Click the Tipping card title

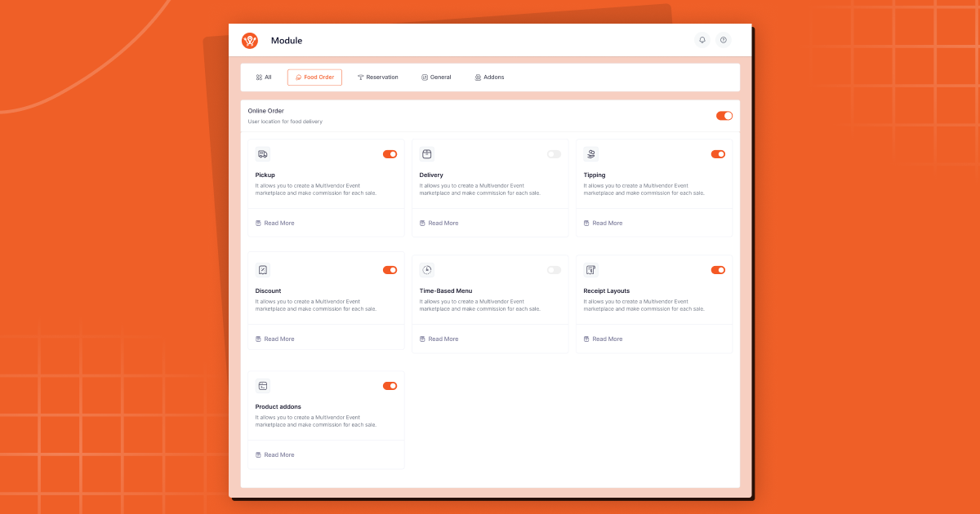click(595, 175)
